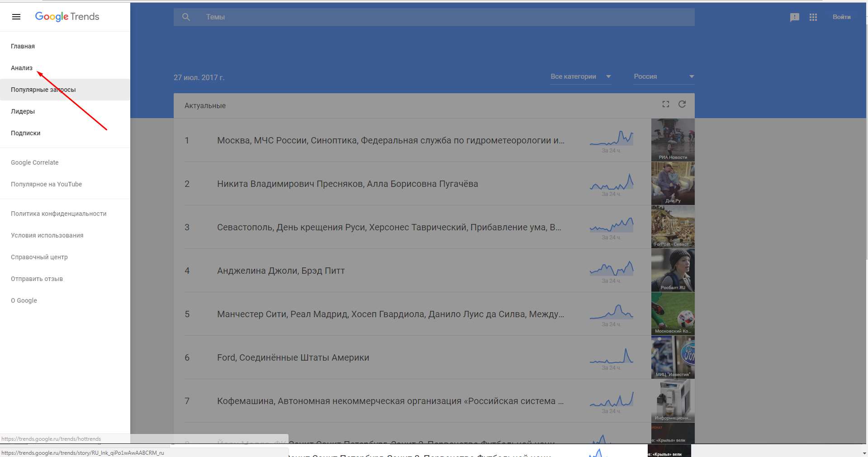Select Лидеры in the sidebar

click(x=23, y=111)
